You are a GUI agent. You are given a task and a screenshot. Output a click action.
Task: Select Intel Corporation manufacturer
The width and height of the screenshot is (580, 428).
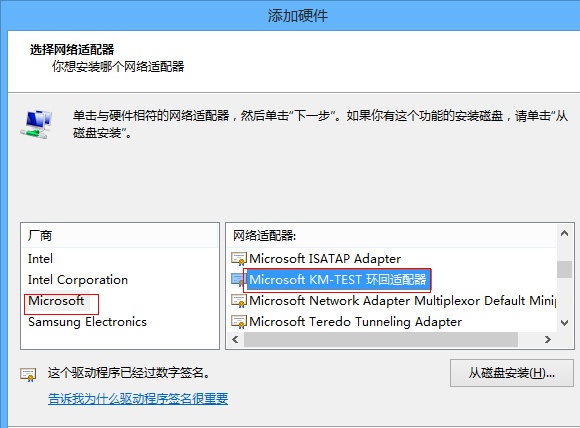(78, 280)
